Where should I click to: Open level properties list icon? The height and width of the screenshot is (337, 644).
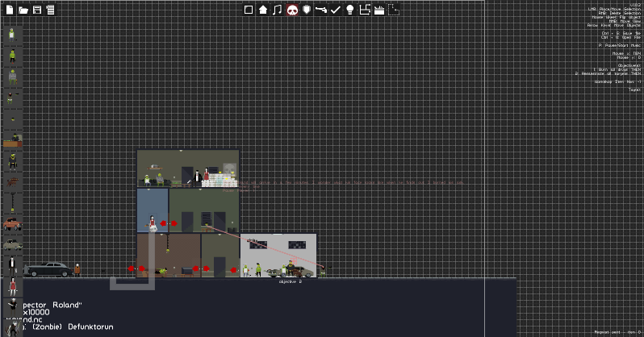click(x=51, y=10)
